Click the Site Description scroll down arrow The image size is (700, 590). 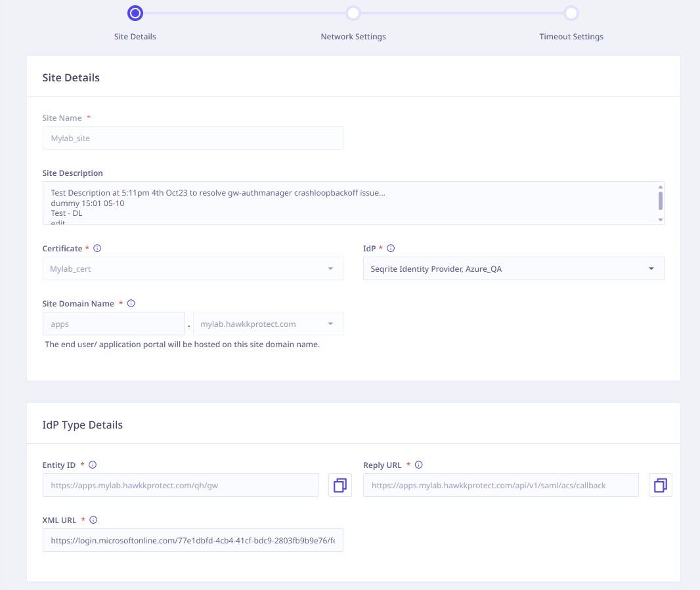tap(660, 220)
